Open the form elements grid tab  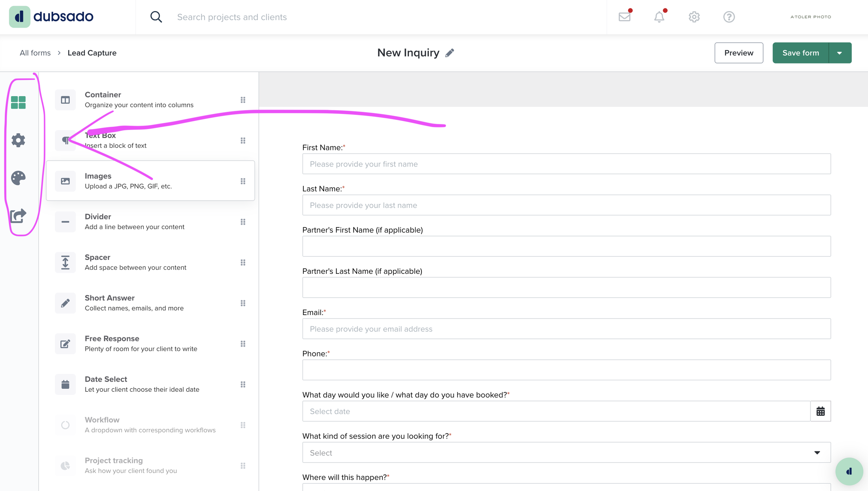point(18,102)
